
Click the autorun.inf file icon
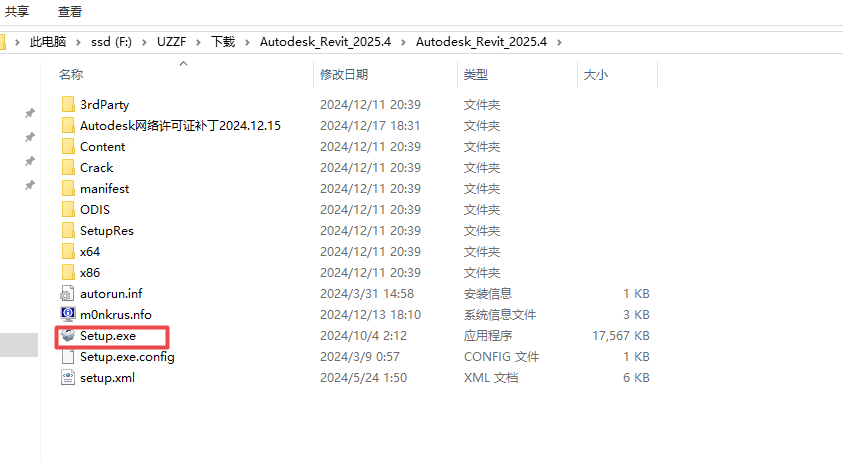pyautogui.click(x=68, y=294)
